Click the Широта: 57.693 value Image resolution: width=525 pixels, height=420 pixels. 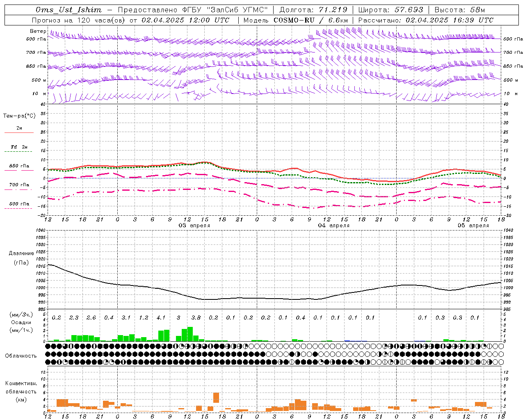[x=390, y=10]
